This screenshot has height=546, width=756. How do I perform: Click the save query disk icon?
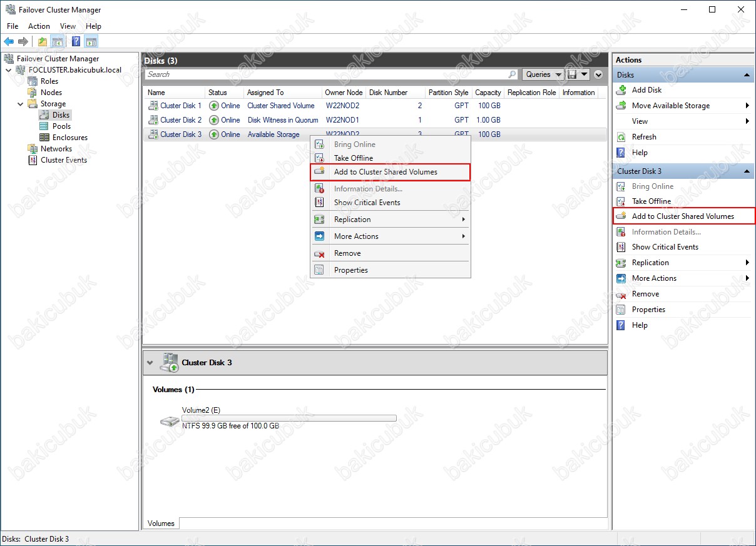click(572, 74)
